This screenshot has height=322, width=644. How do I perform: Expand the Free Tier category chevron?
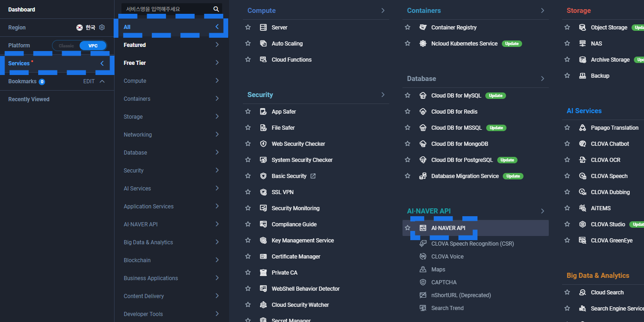pos(217,63)
